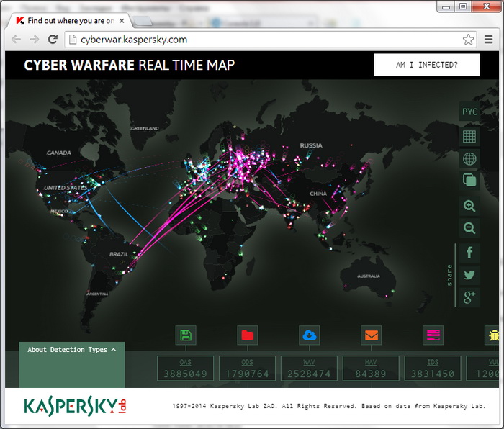
Task: Toggle the VUL yellow bug detection icon
Action: point(492,335)
